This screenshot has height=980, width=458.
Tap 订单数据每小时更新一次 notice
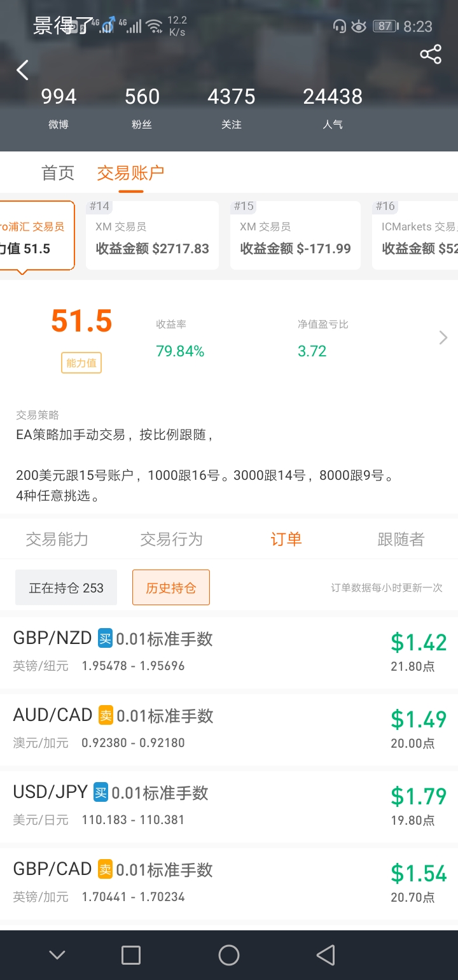tap(386, 588)
